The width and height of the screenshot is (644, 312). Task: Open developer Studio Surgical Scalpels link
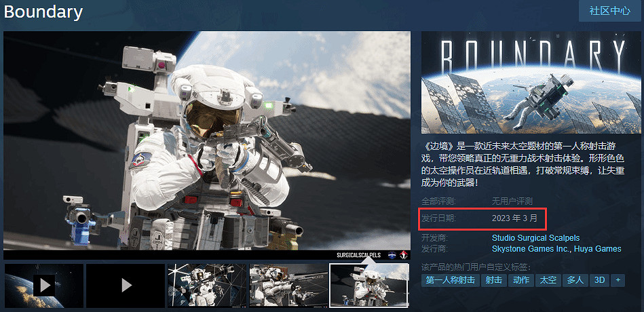point(535,237)
